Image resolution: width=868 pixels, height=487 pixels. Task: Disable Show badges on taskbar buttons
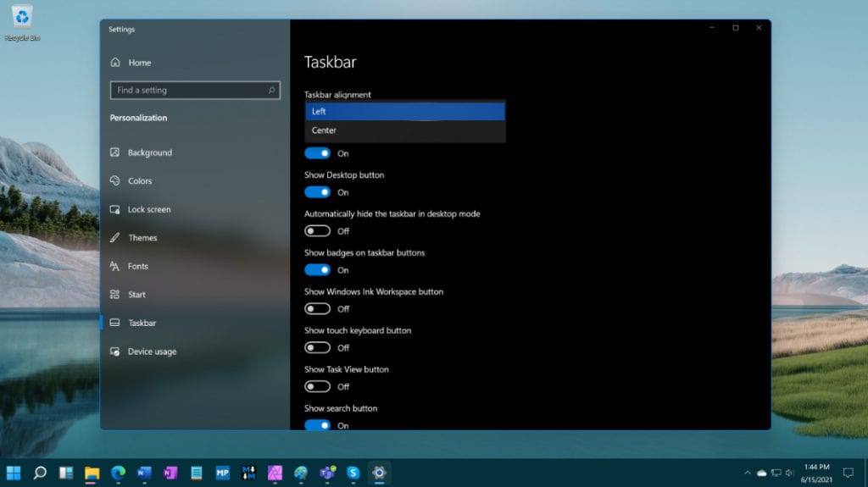318,270
